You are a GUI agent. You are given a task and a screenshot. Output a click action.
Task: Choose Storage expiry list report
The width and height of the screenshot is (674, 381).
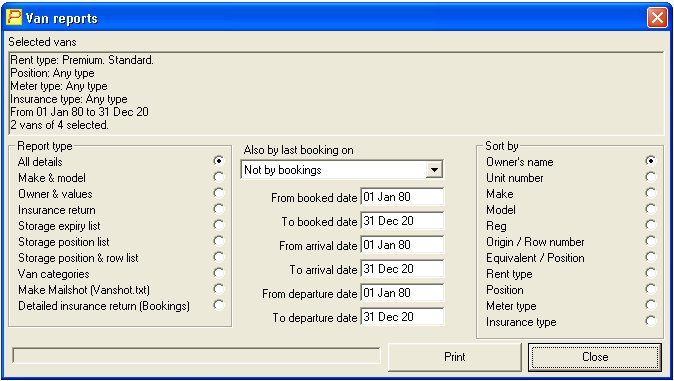coord(219,225)
